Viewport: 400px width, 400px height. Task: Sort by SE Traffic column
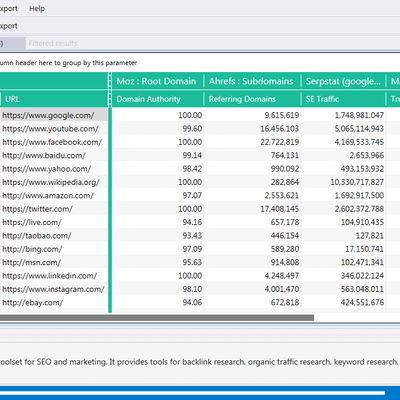[x=322, y=99]
